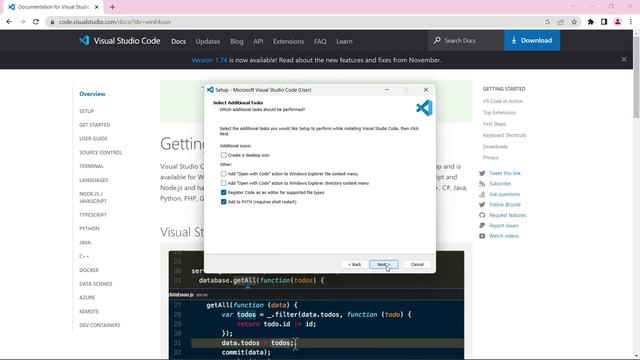Click the browser address bar URL
The width and height of the screenshot is (640, 360).
[x=115, y=22]
